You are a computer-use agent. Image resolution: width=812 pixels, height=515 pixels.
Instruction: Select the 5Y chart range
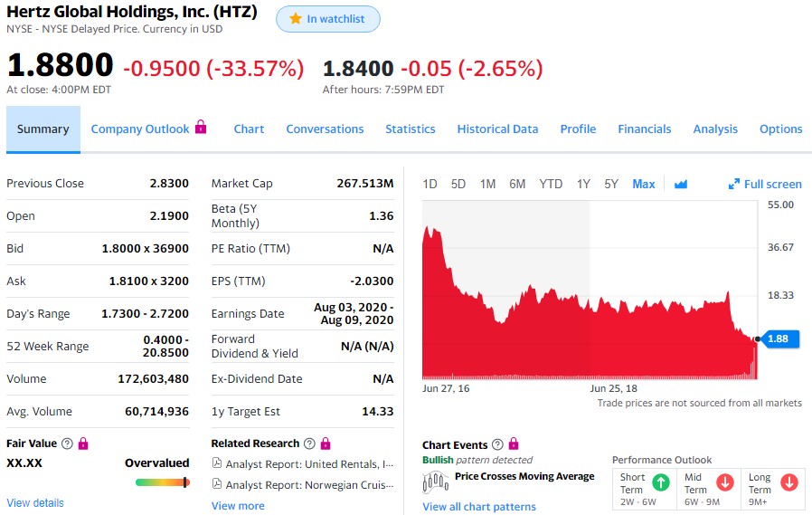pyautogui.click(x=611, y=184)
